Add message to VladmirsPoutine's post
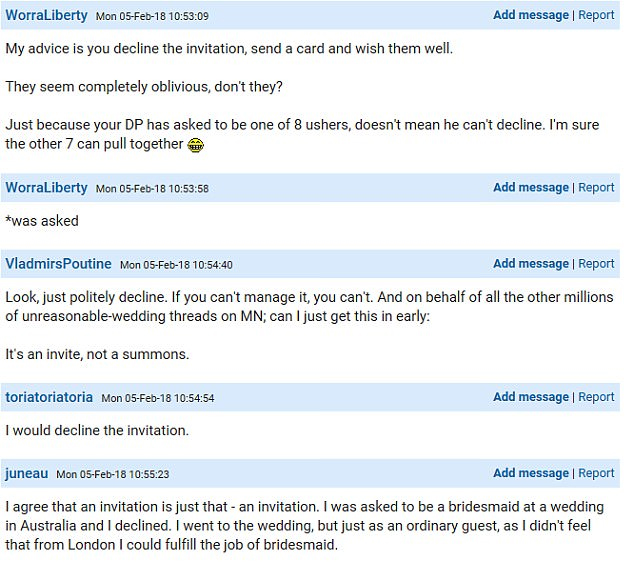 (x=531, y=264)
